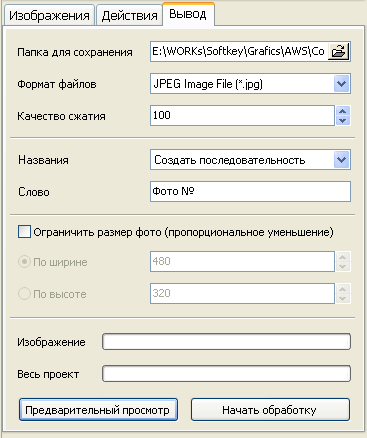Image resolution: width=367 pixels, height=438 pixels.
Task: Decrease По высоте value with down arrow
Action: point(343,298)
